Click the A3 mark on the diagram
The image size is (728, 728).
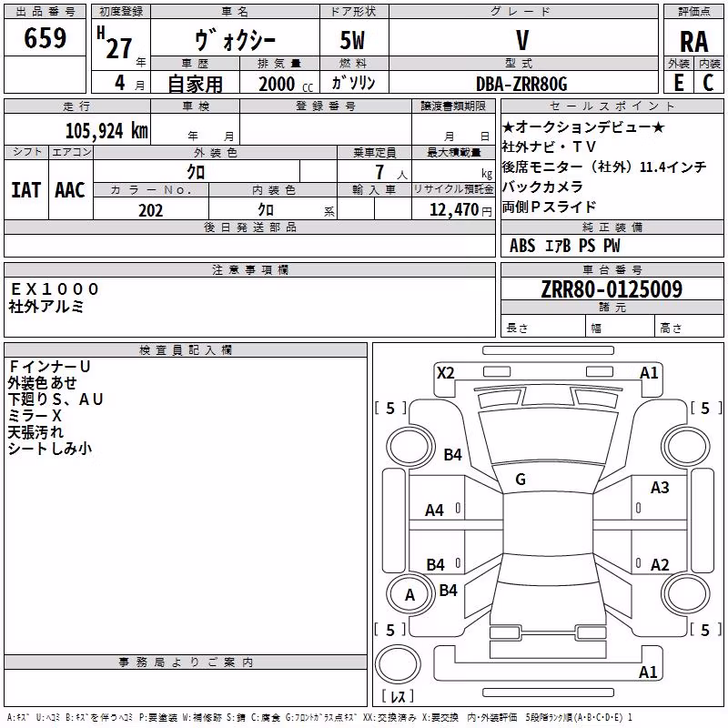(x=660, y=488)
